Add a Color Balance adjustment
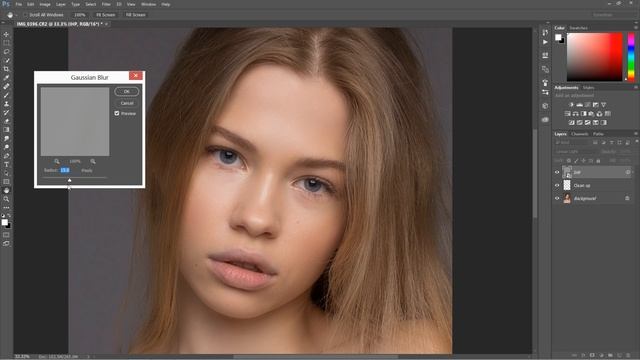The width and height of the screenshot is (640, 360). (576, 114)
